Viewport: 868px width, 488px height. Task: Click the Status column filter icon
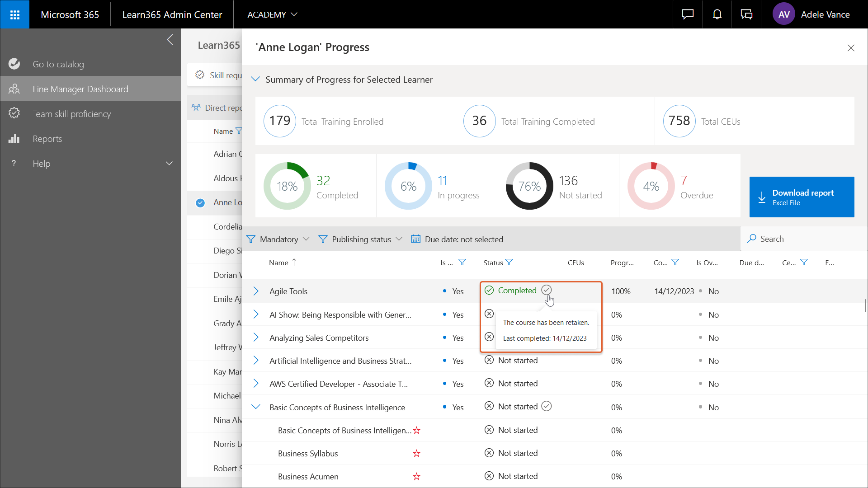click(509, 263)
